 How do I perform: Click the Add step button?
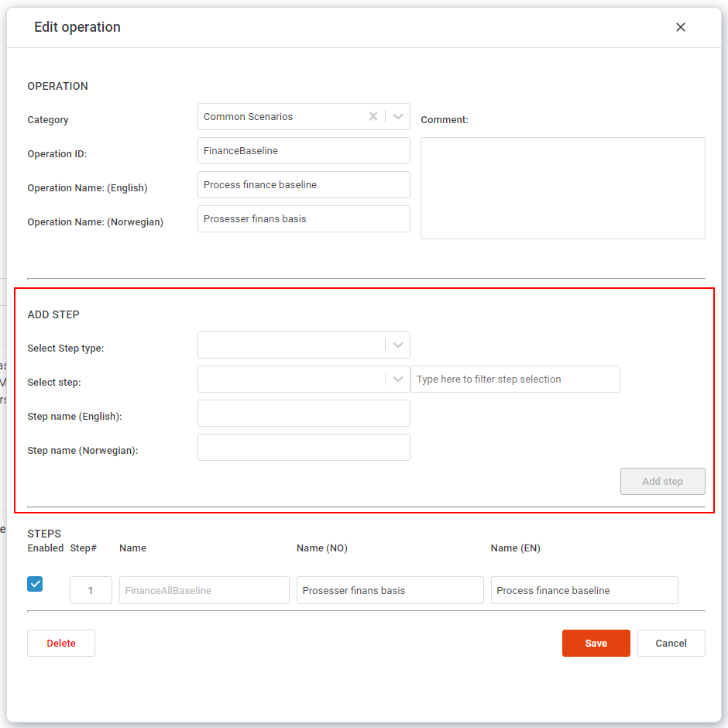tap(662, 481)
